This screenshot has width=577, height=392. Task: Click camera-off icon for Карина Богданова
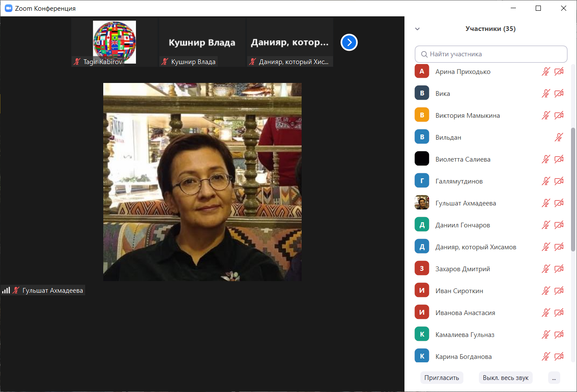[x=559, y=357]
